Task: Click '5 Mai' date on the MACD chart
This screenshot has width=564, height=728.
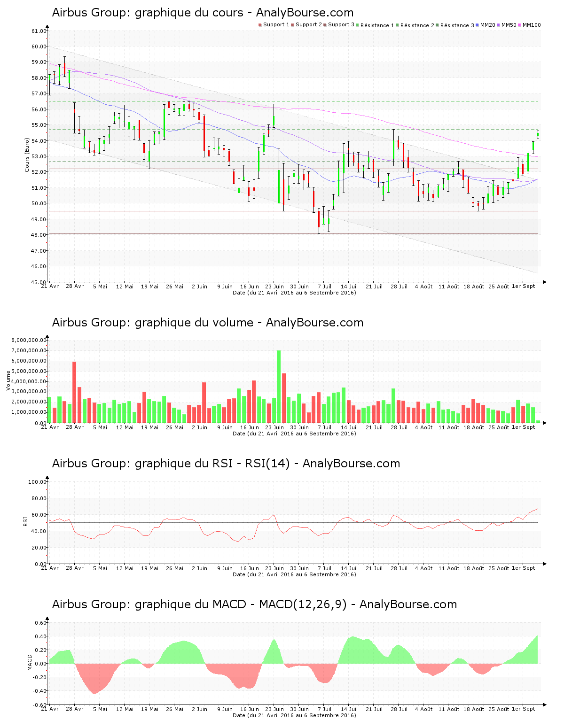Action: (x=100, y=709)
